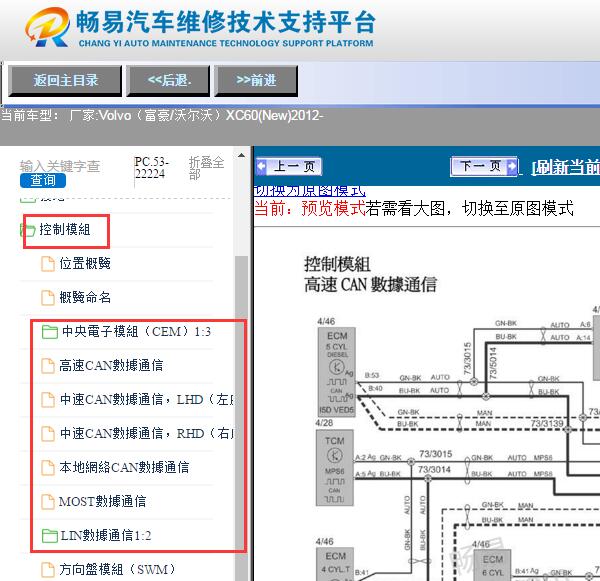
Task: Collapse all tree nodes with 折叠全部
Action: (x=206, y=168)
